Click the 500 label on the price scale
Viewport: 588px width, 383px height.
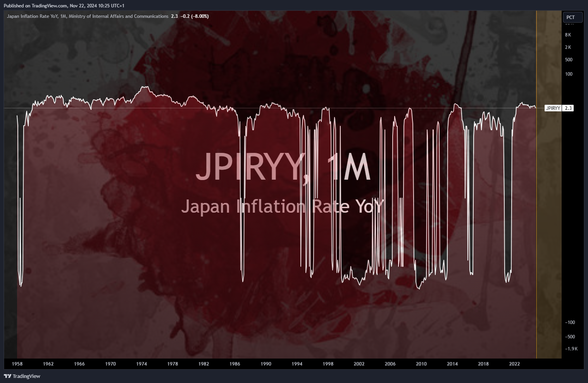[569, 60]
